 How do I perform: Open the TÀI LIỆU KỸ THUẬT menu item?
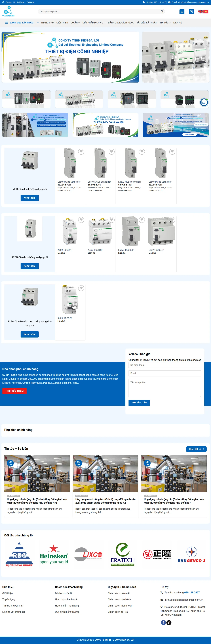pos(147,23)
